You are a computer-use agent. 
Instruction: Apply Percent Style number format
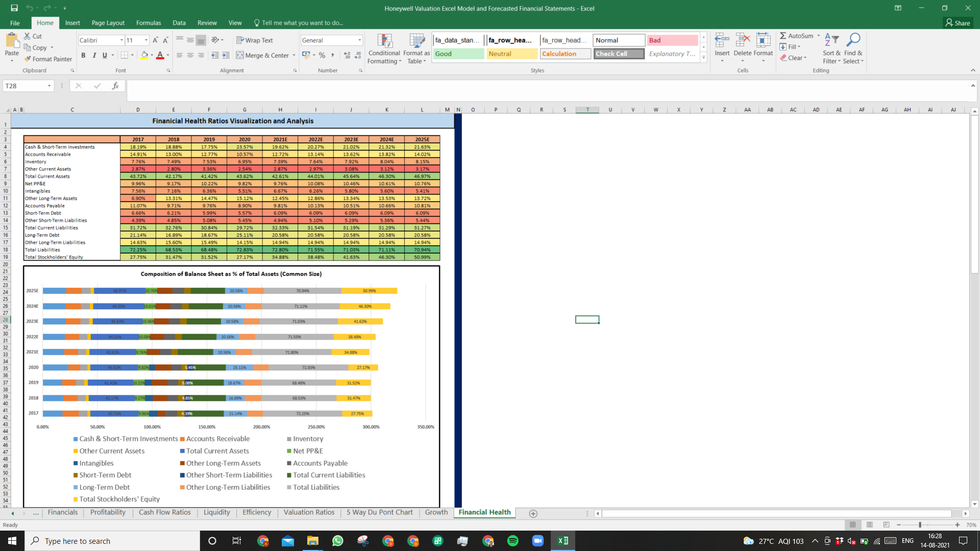tap(322, 55)
